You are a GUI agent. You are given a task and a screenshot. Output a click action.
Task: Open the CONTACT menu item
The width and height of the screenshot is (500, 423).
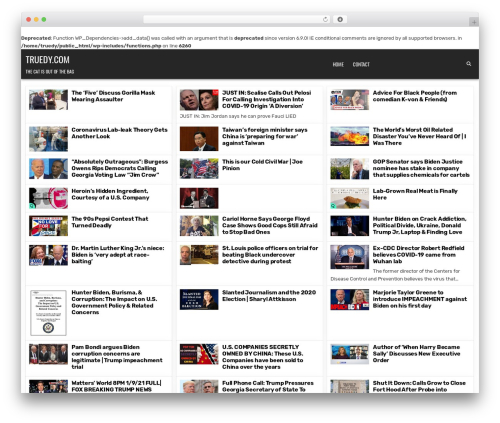[x=361, y=64]
